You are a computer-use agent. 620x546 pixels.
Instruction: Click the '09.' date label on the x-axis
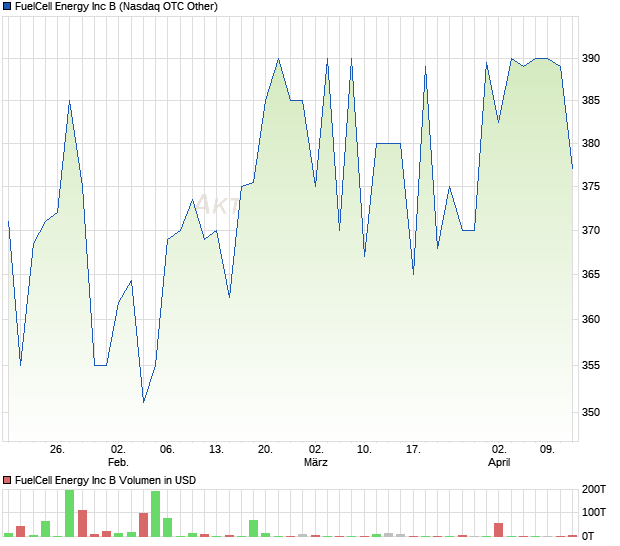[547, 450]
